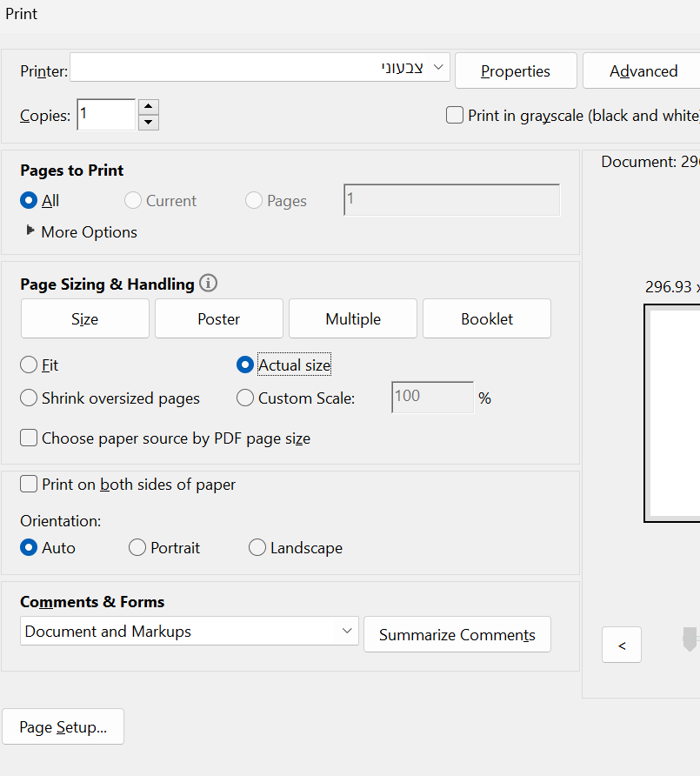700x776 pixels.
Task: Open printer Properties
Action: [516, 71]
